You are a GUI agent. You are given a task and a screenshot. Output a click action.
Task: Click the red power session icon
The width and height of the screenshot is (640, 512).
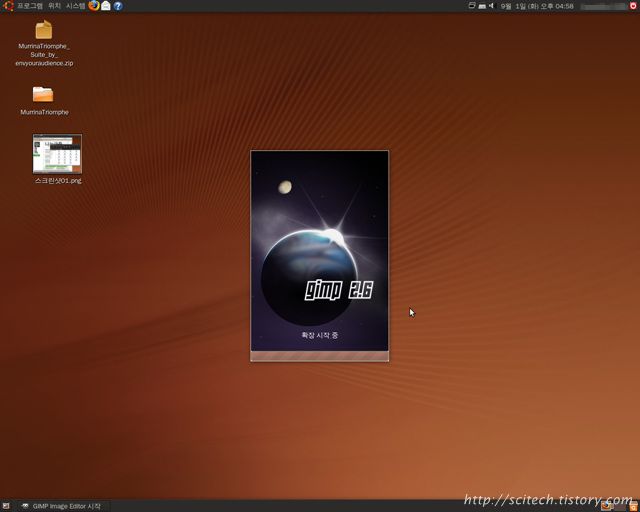pos(633,6)
